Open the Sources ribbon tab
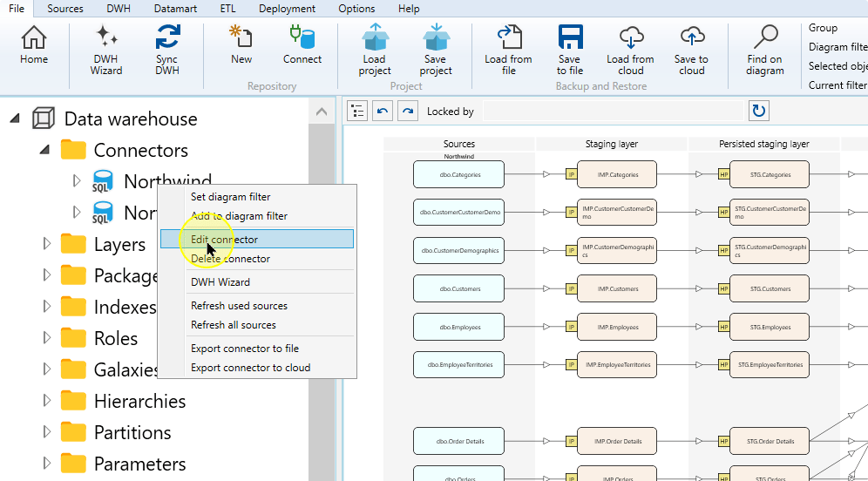The width and height of the screenshot is (868, 481). click(x=65, y=9)
